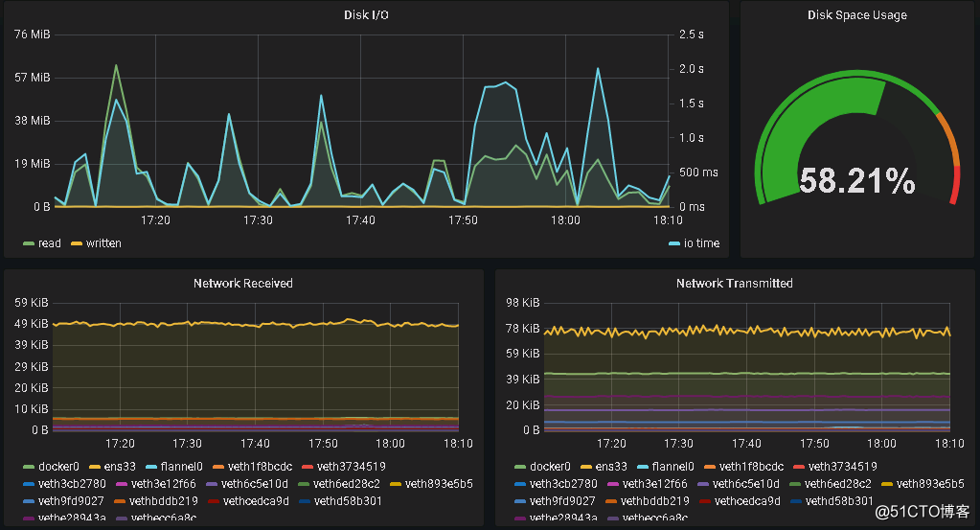Open the Disk I/O panel title menu
The image size is (980, 530).
tap(366, 15)
